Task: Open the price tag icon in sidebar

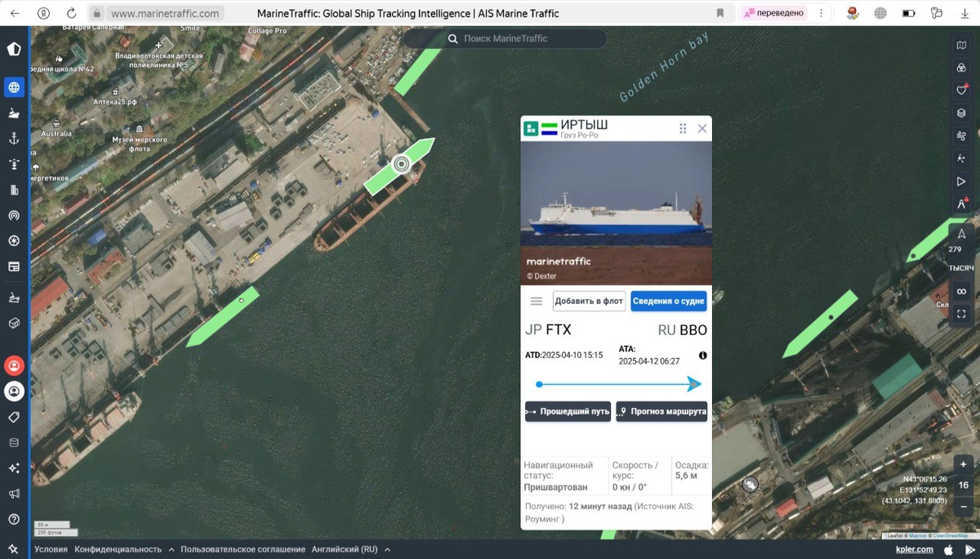Action: tap(13, 417)
